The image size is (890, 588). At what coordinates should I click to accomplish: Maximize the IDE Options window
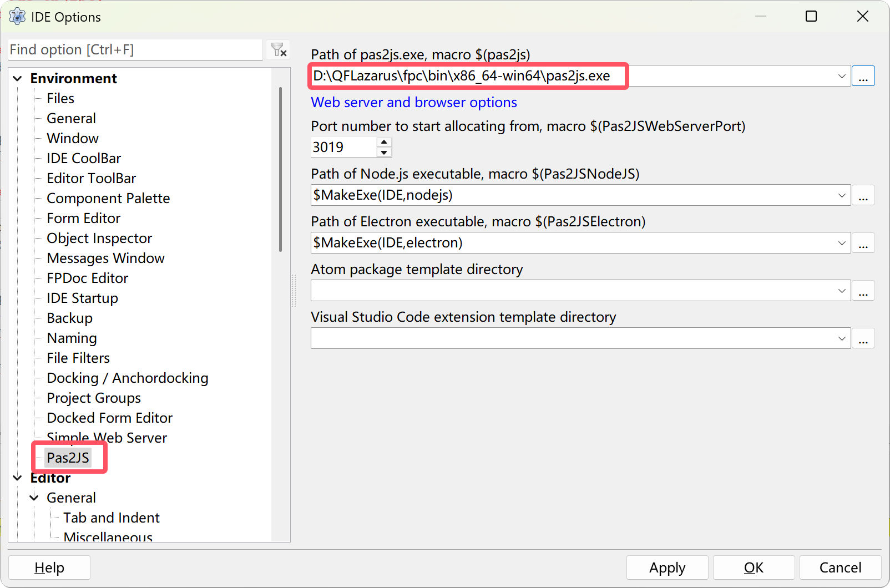[811, 16]
